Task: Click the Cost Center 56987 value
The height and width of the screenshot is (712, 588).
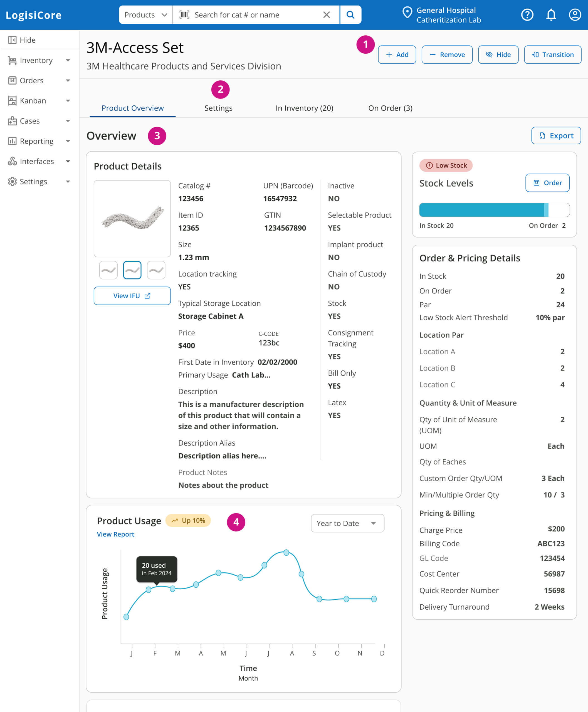Action: (x=554, y=573)
